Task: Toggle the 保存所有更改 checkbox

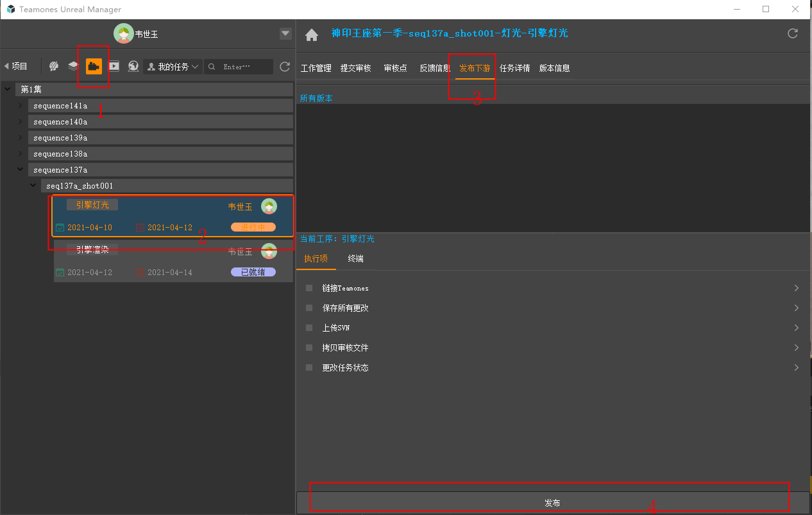Action: click(309, 308)
